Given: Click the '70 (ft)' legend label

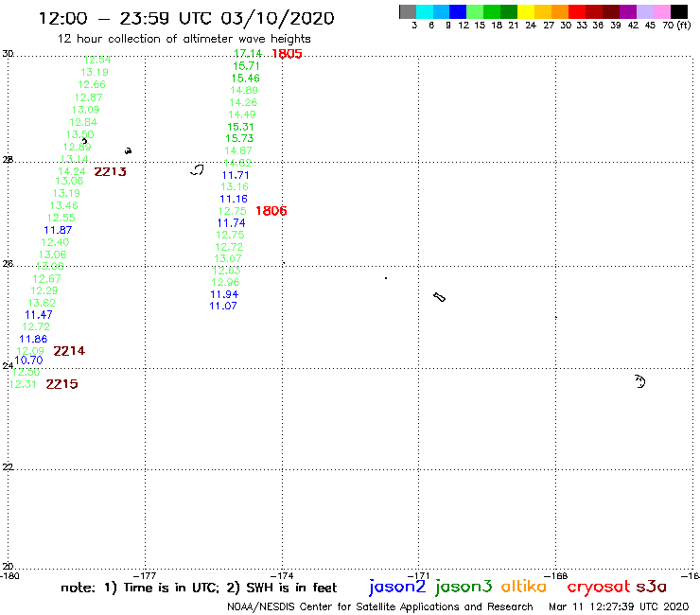Looking at the screenshot, I should [676, 26].
